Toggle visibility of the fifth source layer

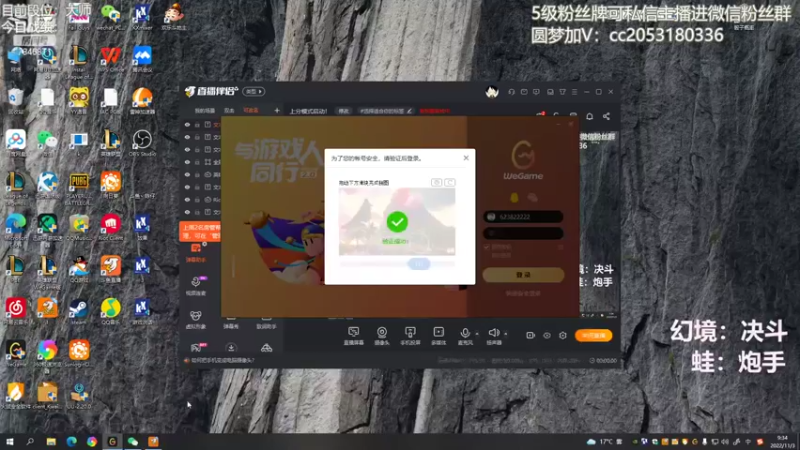187,174
